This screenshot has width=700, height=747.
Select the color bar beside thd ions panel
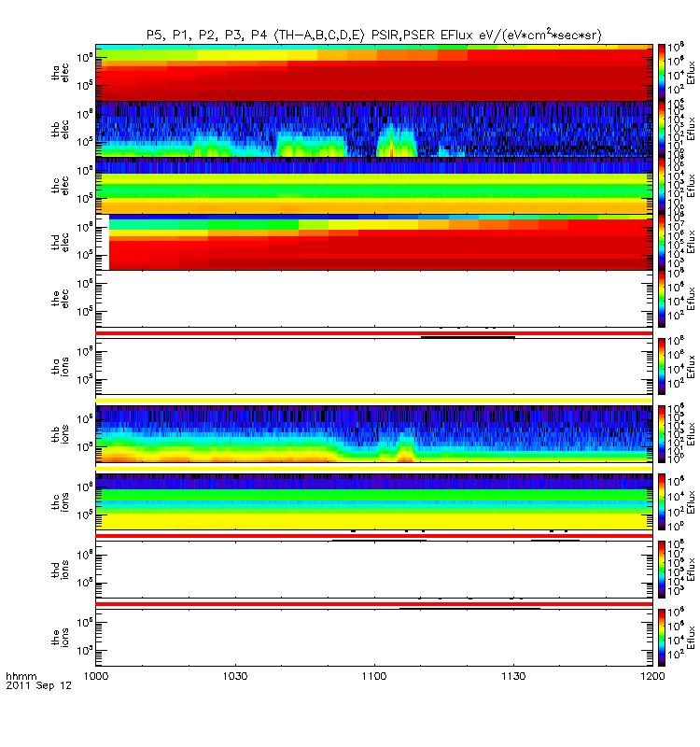click(x=662, y=570)
